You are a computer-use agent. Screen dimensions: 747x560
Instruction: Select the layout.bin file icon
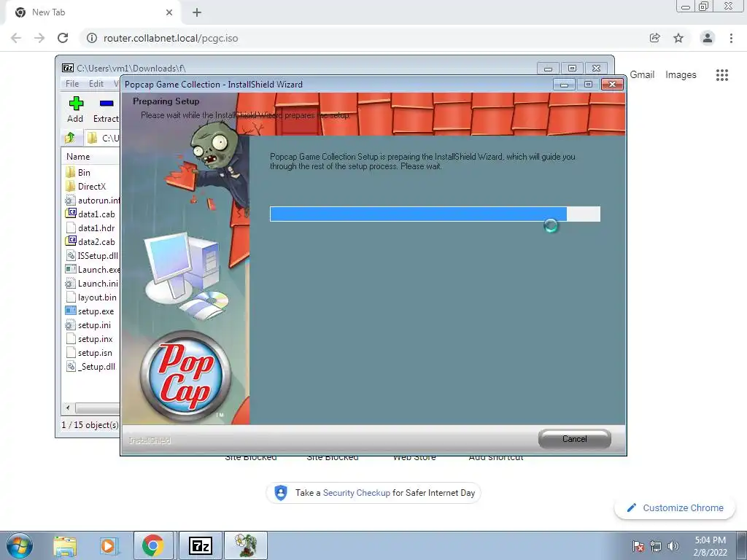71,297
